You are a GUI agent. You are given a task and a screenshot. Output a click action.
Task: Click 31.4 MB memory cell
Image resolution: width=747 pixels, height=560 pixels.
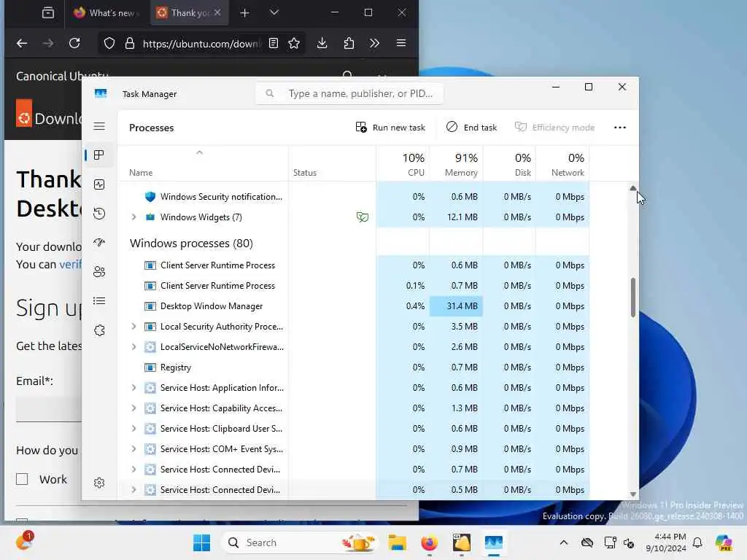(456, 306)
